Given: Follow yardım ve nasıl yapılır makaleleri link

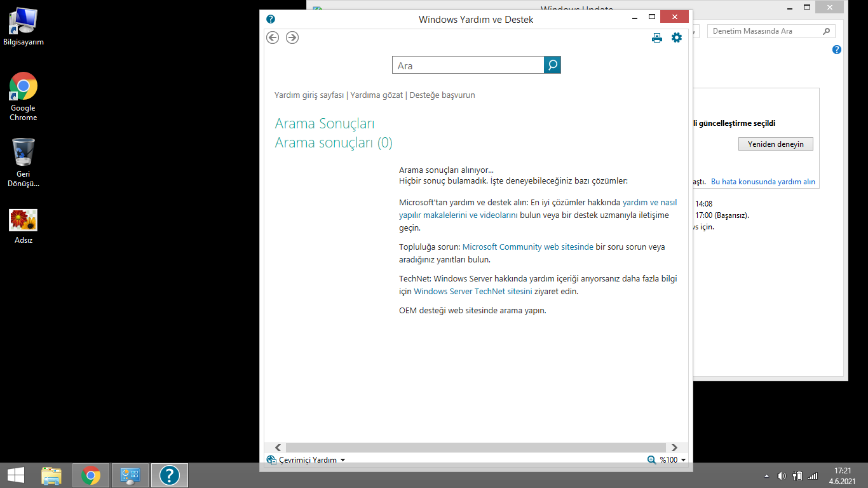Looking at the screenshot, I should 538,208.
